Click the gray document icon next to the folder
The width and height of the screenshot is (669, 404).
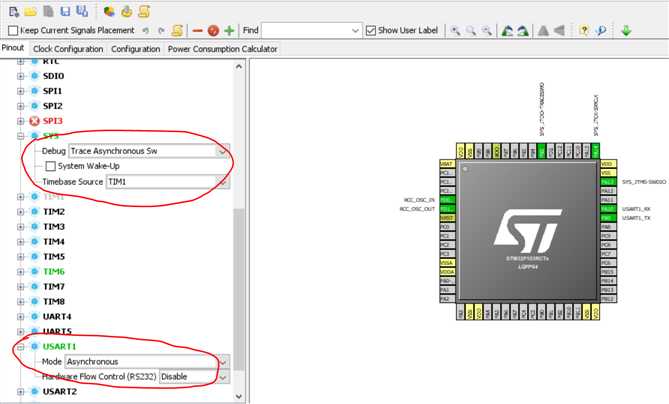pyautogui.click(x=48, y=12)
